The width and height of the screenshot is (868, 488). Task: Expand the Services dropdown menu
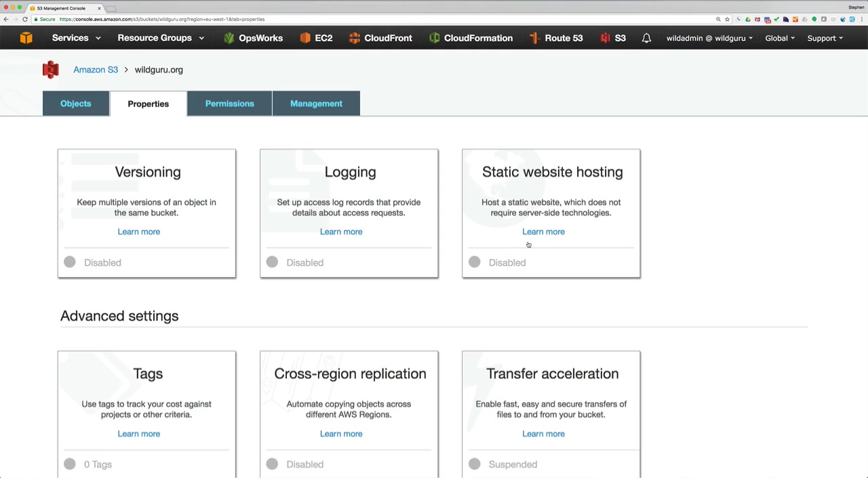click(77, 38)
